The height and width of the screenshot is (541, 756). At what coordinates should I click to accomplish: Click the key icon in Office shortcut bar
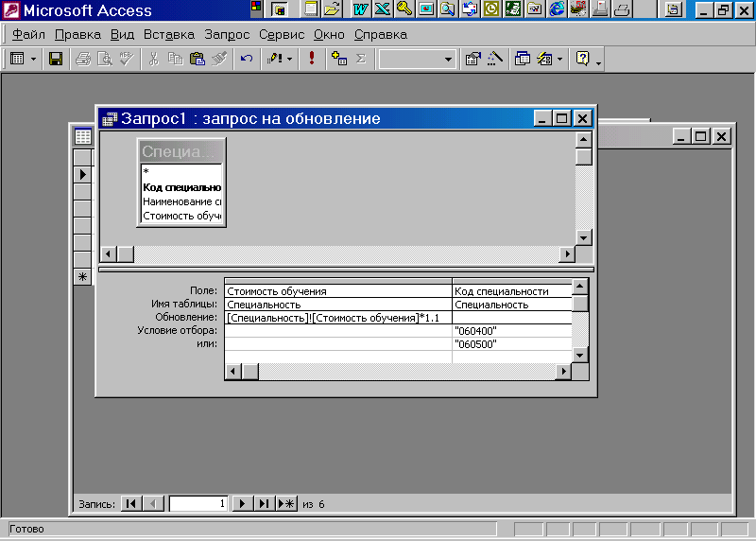click(x=404, y=9)
